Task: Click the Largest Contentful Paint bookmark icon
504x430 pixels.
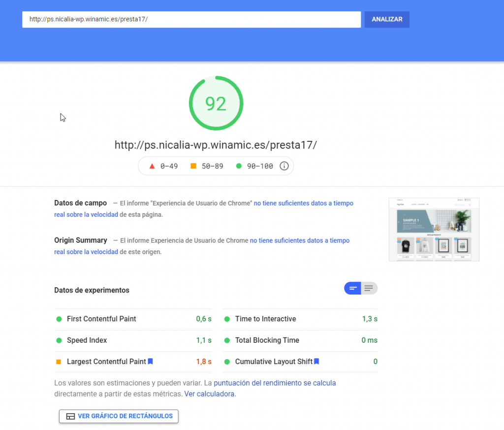Action: point(151,362)
